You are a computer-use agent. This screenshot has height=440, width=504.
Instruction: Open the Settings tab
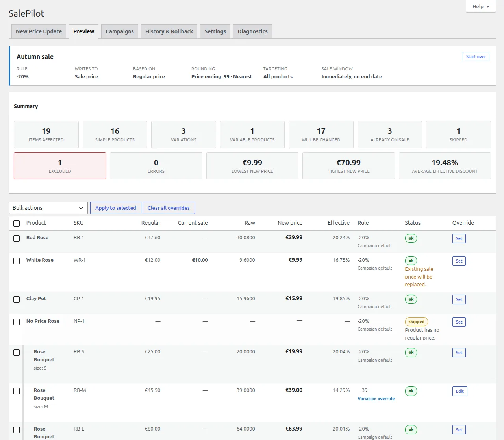215,31
